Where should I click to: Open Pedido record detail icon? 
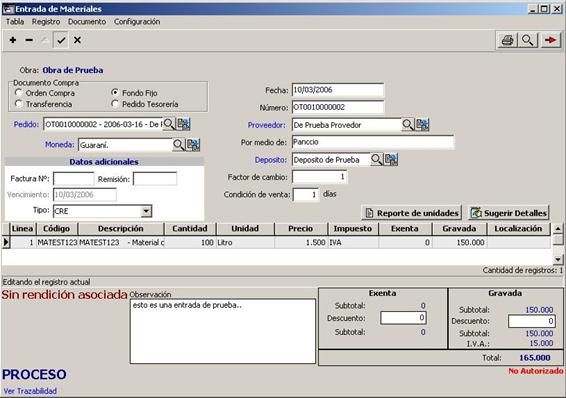click(183, 124)
